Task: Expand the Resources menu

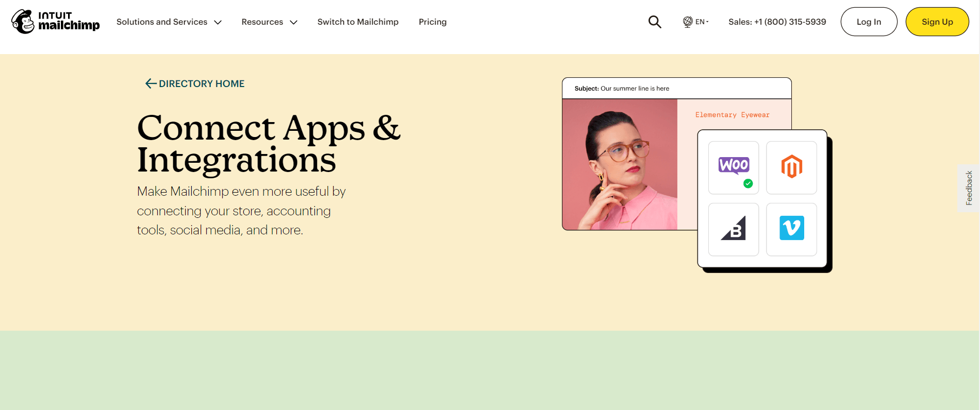Action: tap(270, 22)
